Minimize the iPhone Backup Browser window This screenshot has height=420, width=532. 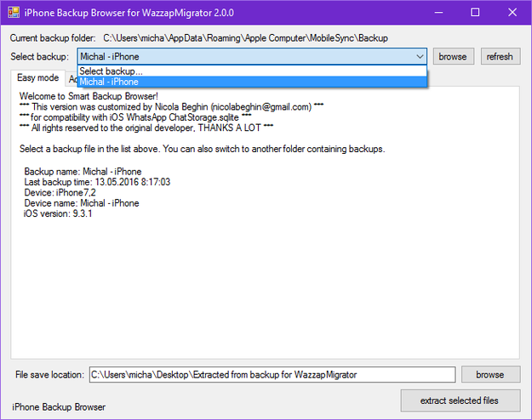pyautogui.click(x=437, y=13)
